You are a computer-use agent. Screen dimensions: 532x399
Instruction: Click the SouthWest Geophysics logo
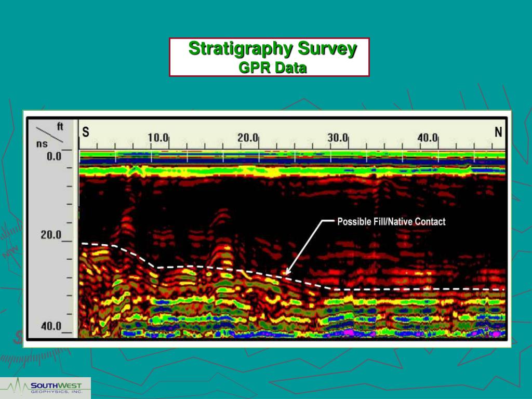[46, 388]
